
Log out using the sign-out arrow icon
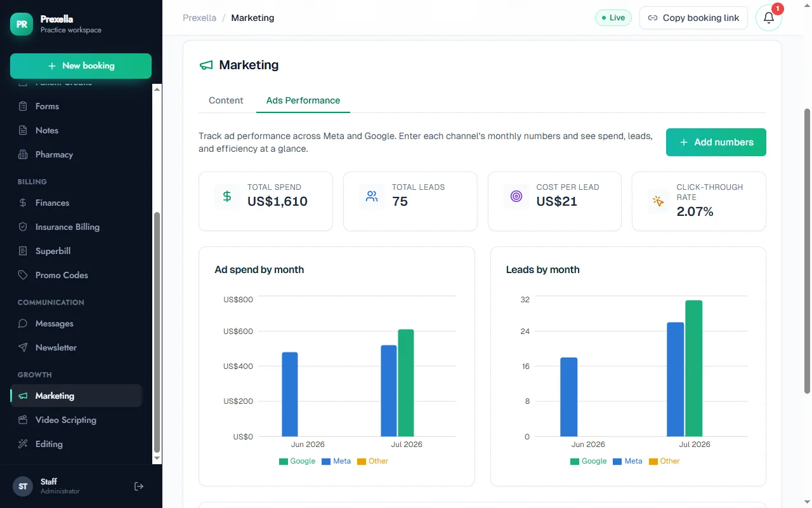pos(139,486)
